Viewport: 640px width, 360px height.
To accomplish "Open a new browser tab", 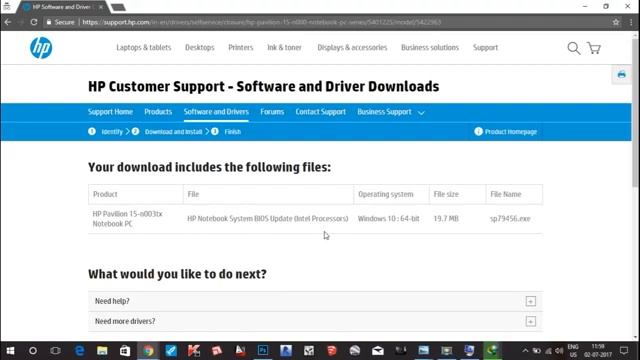I will pyautogui.click(x=118, y=7).
